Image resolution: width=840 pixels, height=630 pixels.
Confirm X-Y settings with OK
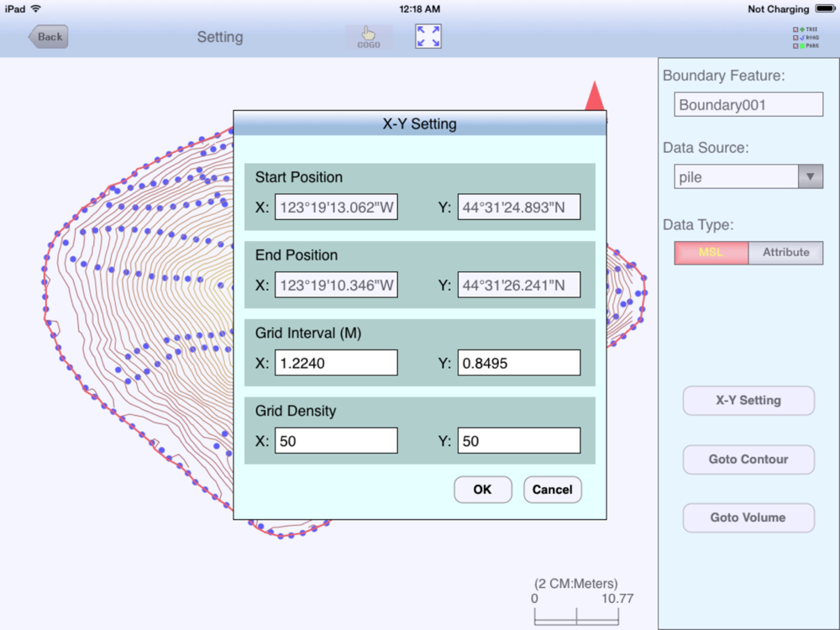[483, 490]
